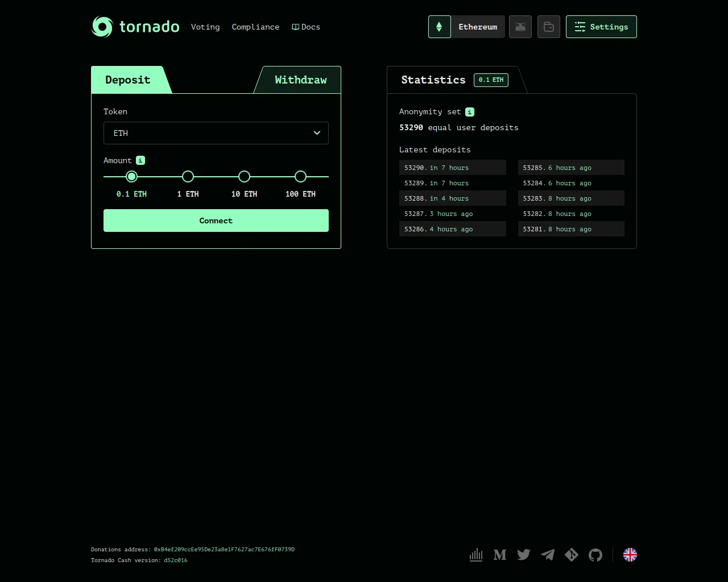Viewport: 728px width, 582px height.
Task: Click deposit row 53284. 6 hours ago
Action: coord(571,183)
